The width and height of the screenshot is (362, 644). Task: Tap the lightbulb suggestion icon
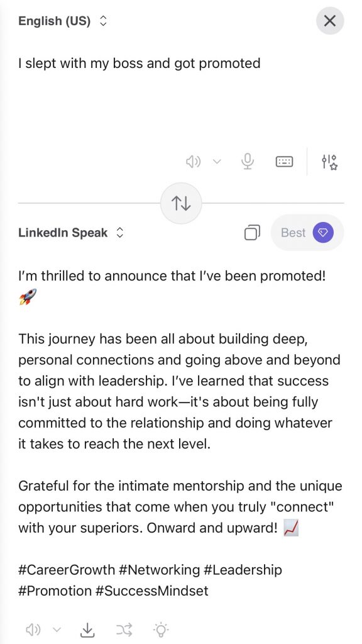click(160, 629)
